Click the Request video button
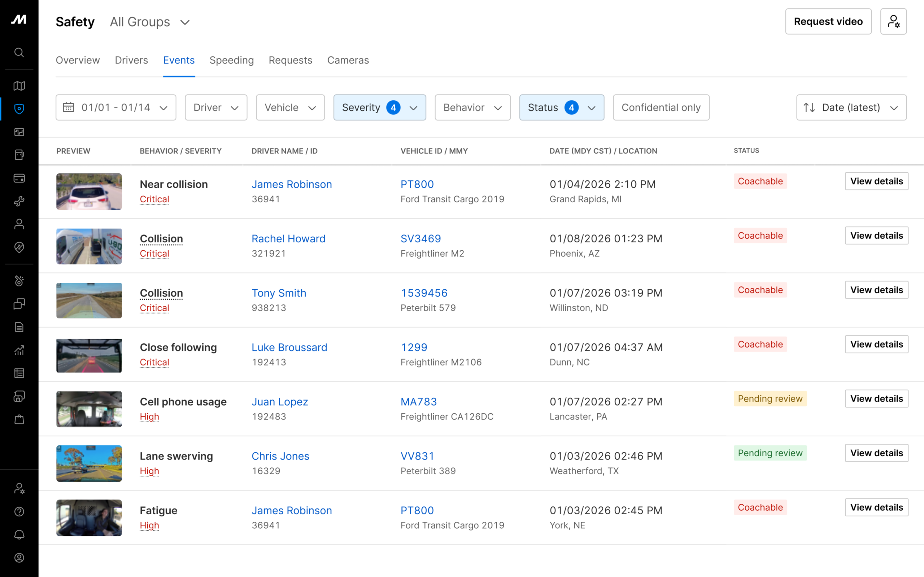Viewport: 924px width, 577px height. pyautogui.click(x=828, y=22)
